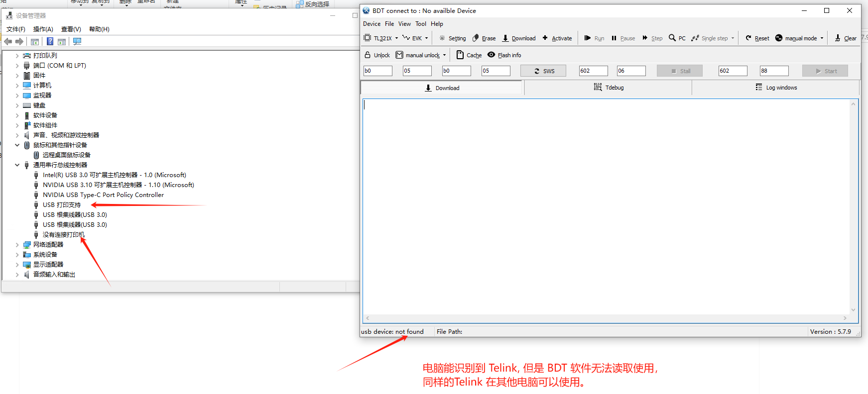Click the SWS refresh button

pyautogui.click(x=544, y=71)
